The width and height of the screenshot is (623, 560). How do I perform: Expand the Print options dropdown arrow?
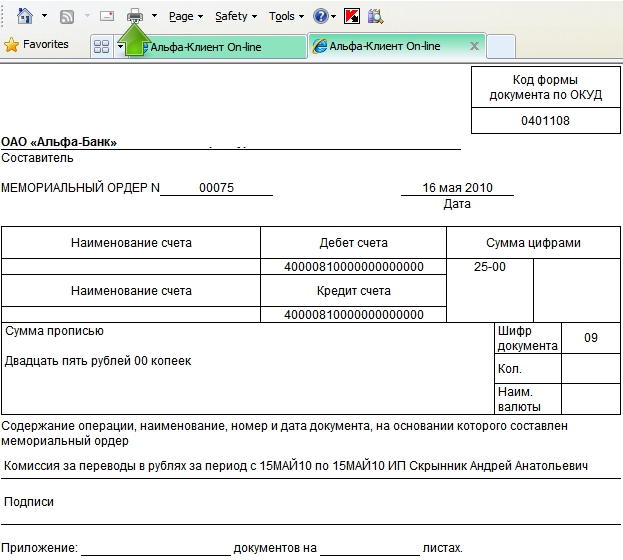155,16
